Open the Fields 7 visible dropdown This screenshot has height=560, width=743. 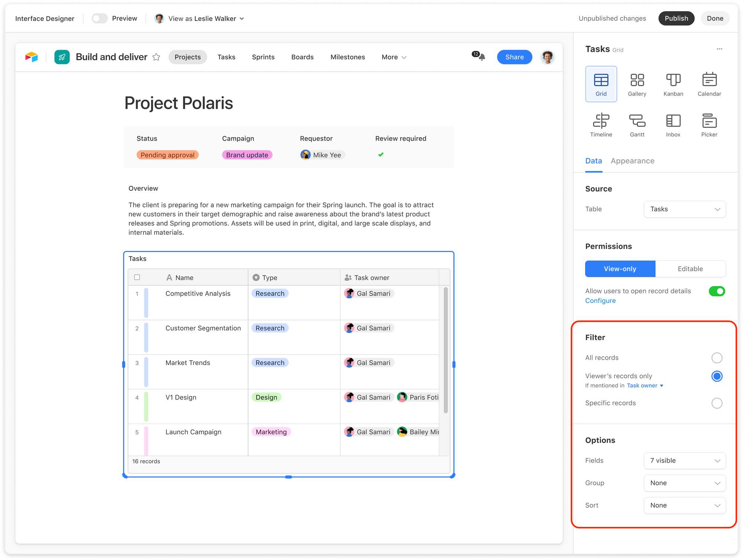click(x=684, y=461)
